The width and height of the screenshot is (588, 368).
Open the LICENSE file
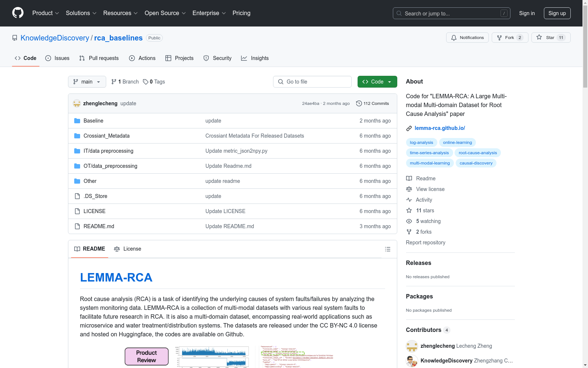point(94,211)
